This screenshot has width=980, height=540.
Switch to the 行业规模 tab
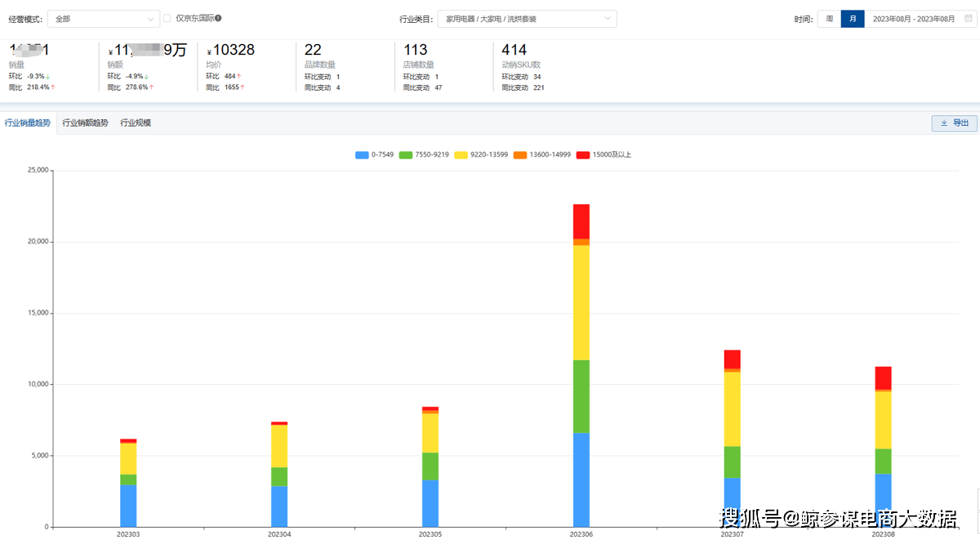136,123
